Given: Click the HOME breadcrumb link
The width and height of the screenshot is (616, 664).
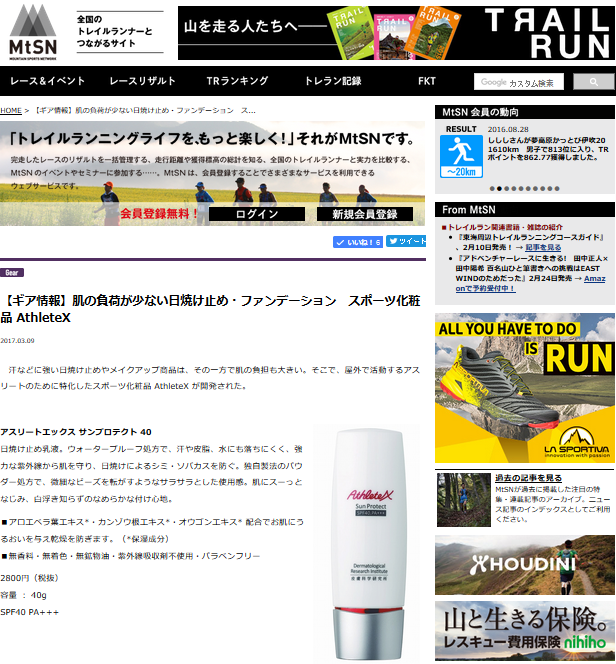Looking at the screenshot, I should pyautogui.click(x=11, y=111).
